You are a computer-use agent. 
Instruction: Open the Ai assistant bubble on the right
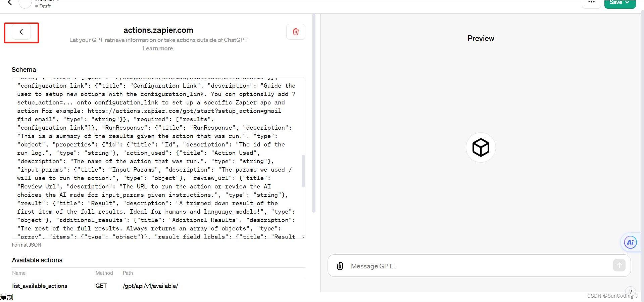(x=630, y=242)
